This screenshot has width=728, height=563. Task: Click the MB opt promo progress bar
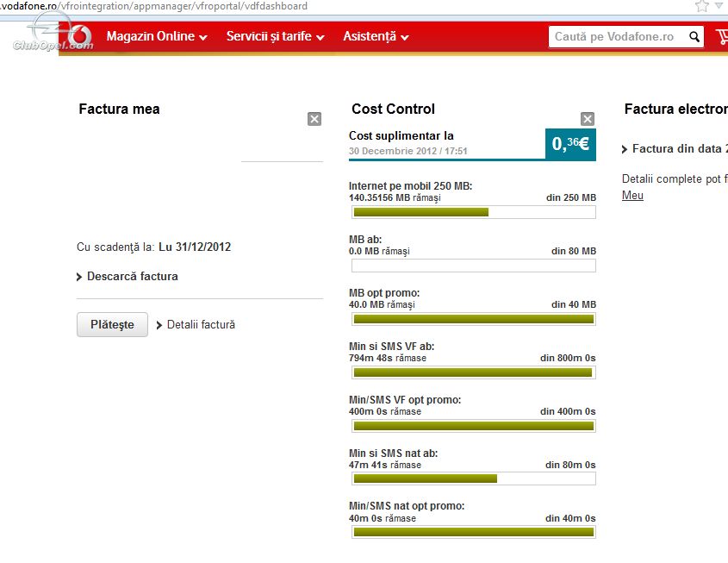click(x=474, y=319)
